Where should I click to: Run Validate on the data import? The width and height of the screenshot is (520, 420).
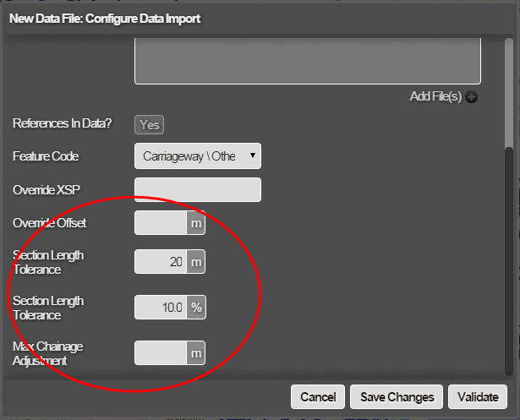[478, 396]
